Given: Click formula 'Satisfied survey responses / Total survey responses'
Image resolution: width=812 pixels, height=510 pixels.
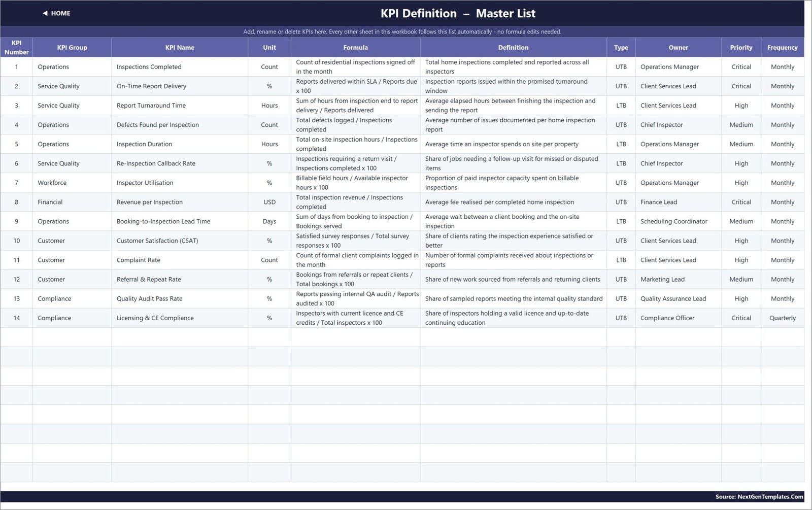Looking at the screenshot, I should click(355, 241).
